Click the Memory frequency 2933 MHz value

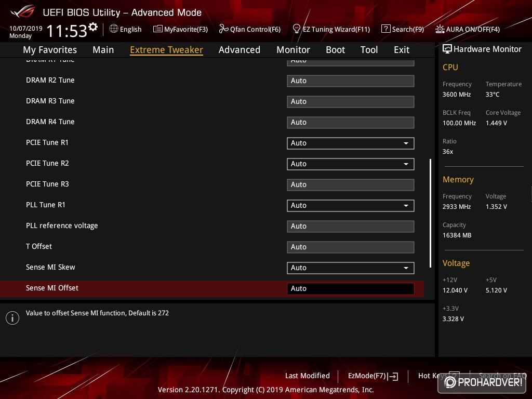(457, 207)
